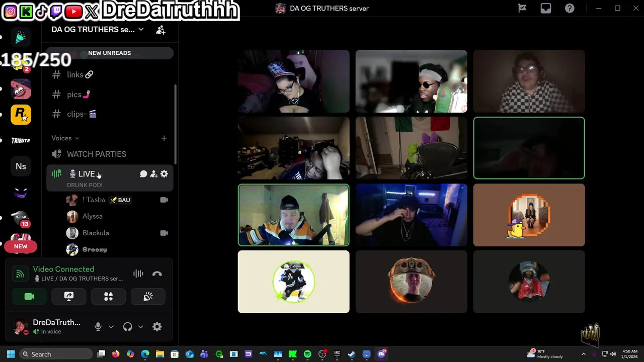The height and width of the screenshot is (362, 644).
Task: Focus the checkered shirt person's video tile
Action: (x=529, y=81)
